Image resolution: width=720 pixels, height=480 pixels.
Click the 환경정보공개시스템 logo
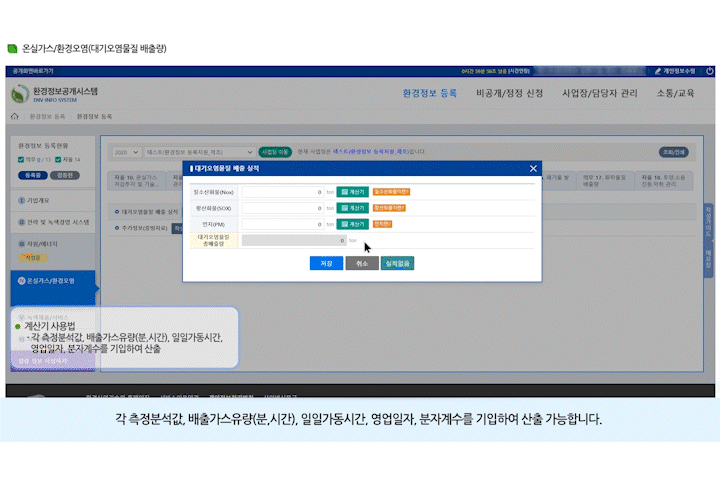55,93
